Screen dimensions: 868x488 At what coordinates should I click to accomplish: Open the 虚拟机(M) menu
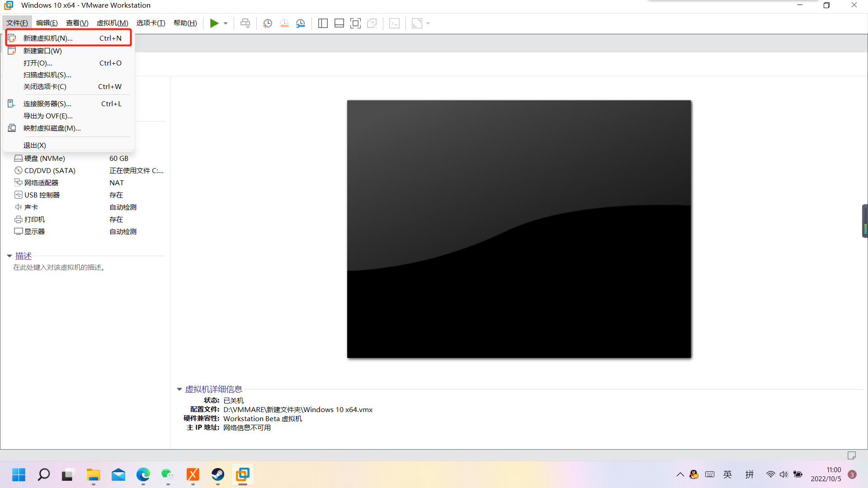(113, 23)
